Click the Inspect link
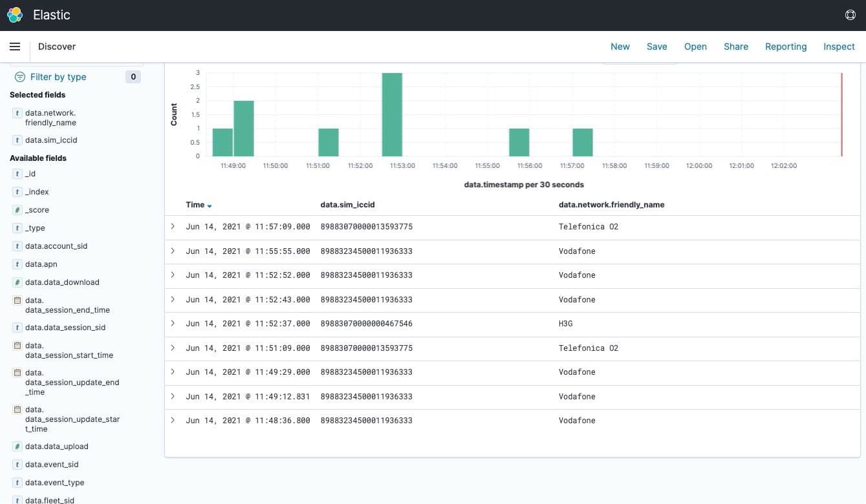This screenshot has width=866, height=504. (x=839, y=47)
